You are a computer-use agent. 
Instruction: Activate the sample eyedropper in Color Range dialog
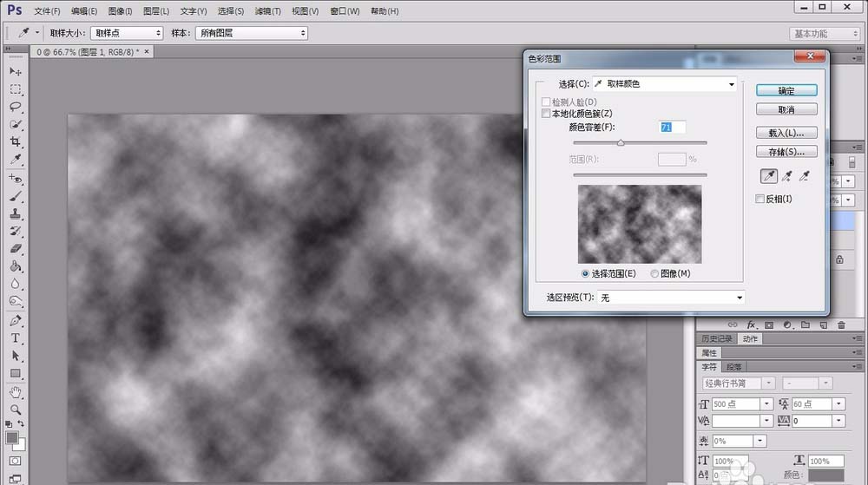[x=769, y=176]
